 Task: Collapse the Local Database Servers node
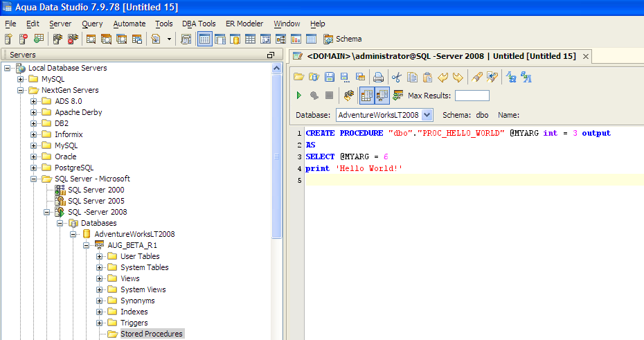[x=8, y=68]
